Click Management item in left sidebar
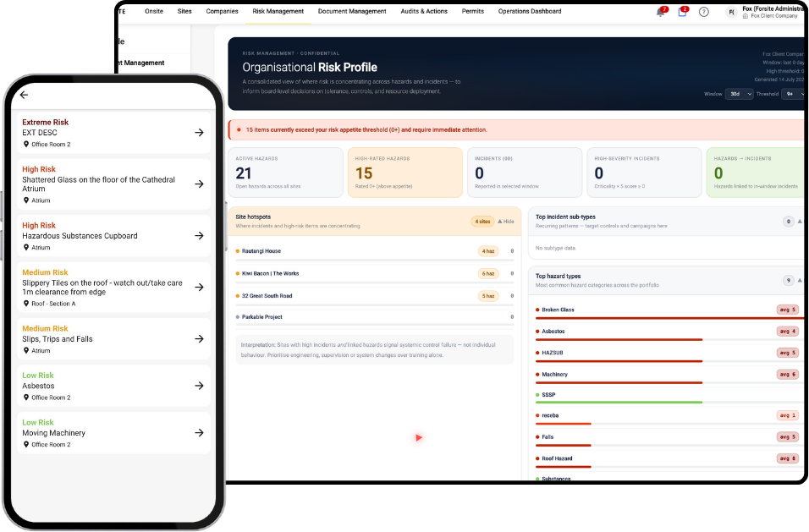This screenshot has width=809, height=532. (x=140, y=63)
